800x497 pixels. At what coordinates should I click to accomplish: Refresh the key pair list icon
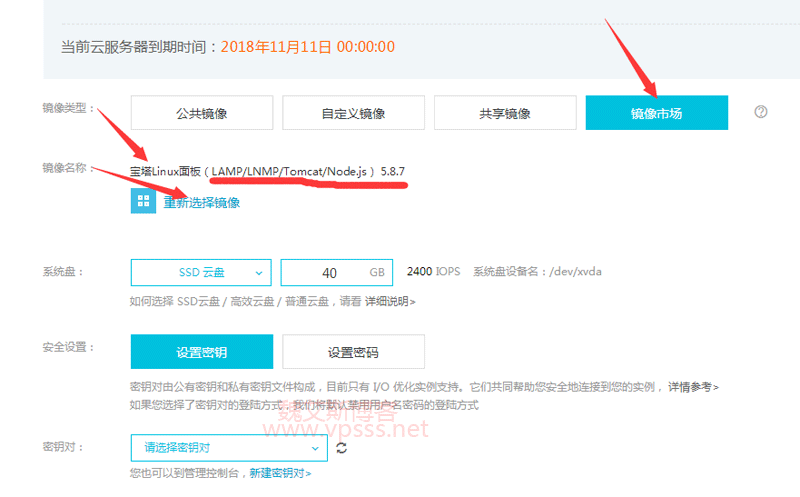coord(342,448)
